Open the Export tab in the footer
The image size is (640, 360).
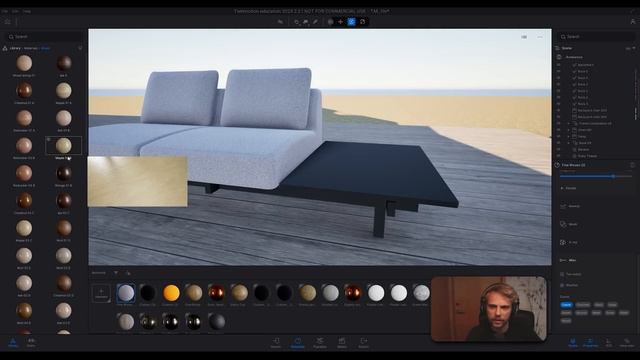(364, 343)
